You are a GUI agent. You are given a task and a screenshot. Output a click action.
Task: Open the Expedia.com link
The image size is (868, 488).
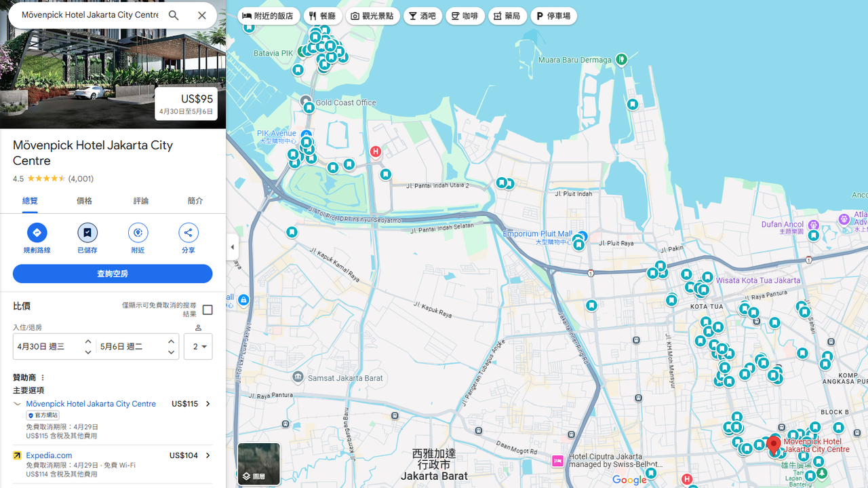(x=49, y=455)
